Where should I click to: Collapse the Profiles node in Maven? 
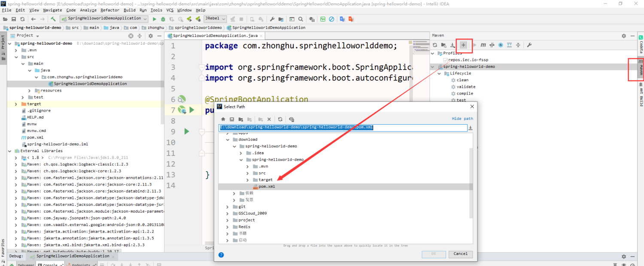[433, 53]
